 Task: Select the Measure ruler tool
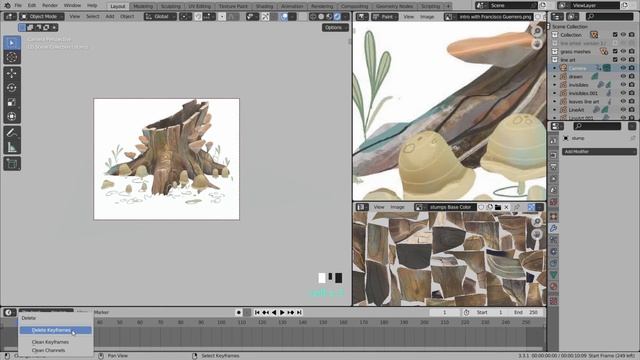(x=12, y=147)
